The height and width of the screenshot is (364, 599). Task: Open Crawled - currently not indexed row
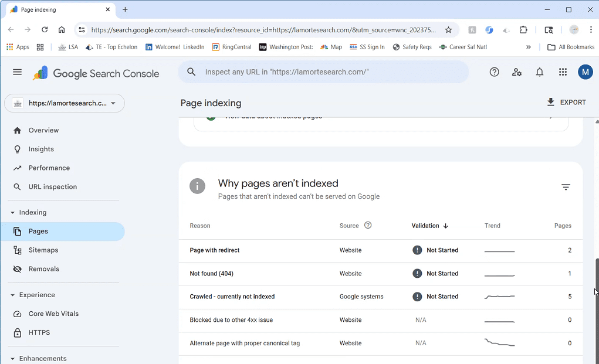381,297
